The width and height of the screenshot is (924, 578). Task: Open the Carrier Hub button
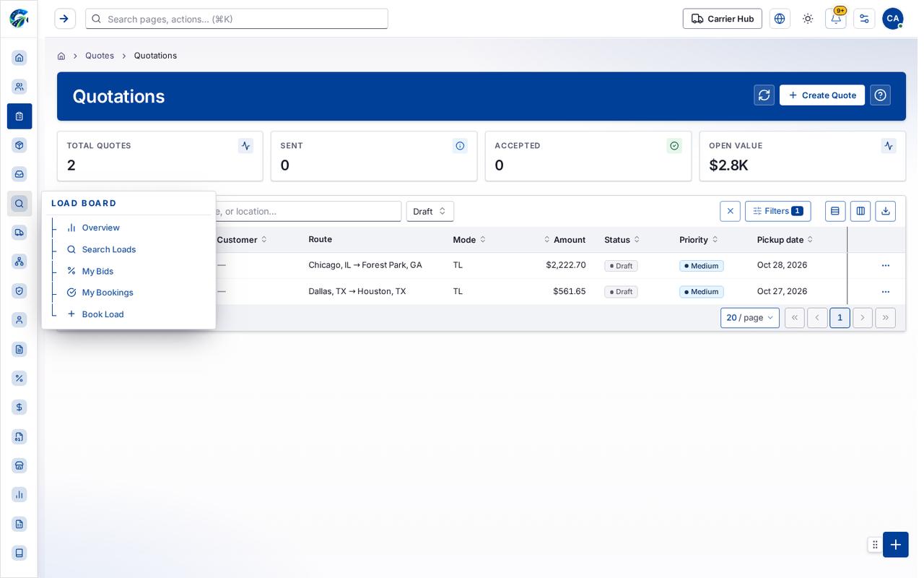coord(723,19)
